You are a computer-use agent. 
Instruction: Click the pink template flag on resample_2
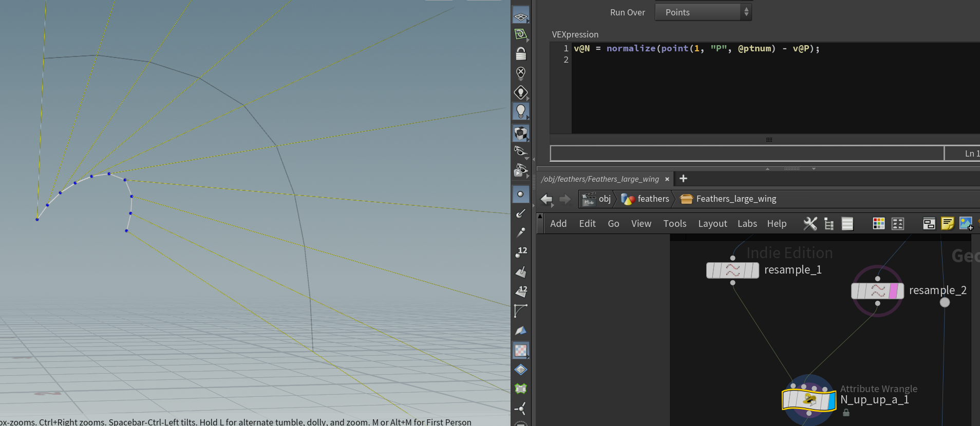(893, 291)
